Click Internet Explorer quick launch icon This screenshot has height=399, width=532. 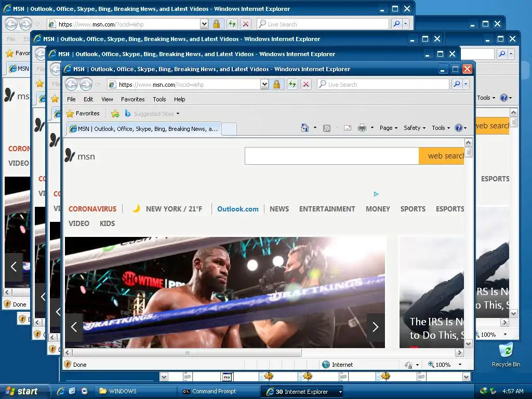click(61, 391)
